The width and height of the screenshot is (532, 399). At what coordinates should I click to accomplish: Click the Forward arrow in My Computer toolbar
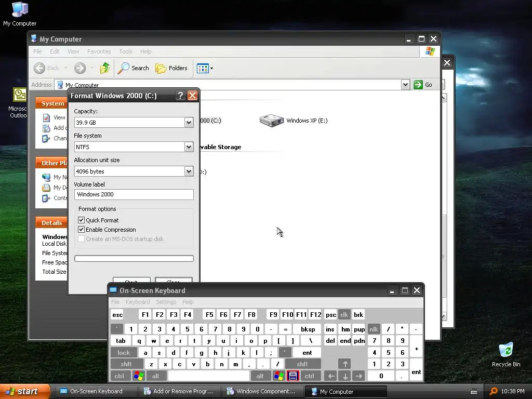[x=80, y=68]
